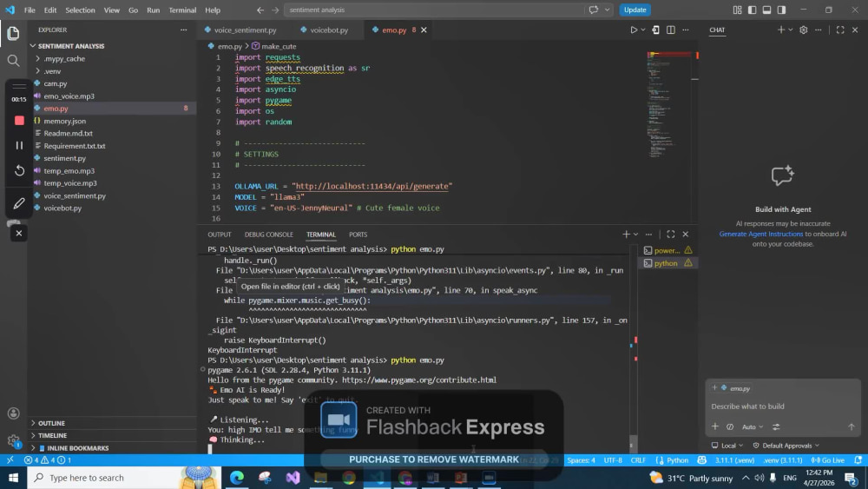Image resolution: width=868 pixels, height=489 pixels.
Task: Open chat settings gear
Action: click(x=803, y=30)
